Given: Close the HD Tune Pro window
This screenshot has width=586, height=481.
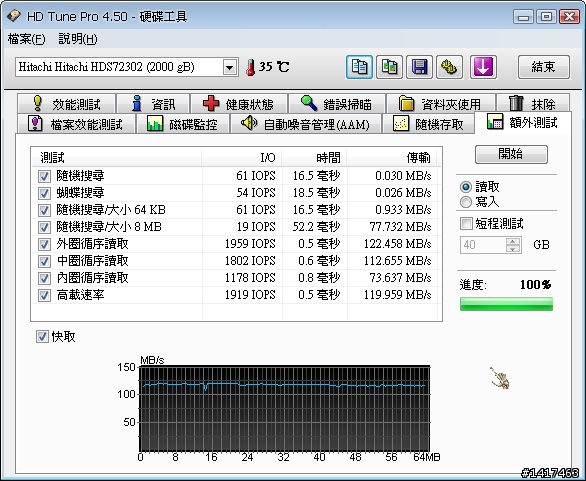Looking at the screenshot, I should 570,16.
